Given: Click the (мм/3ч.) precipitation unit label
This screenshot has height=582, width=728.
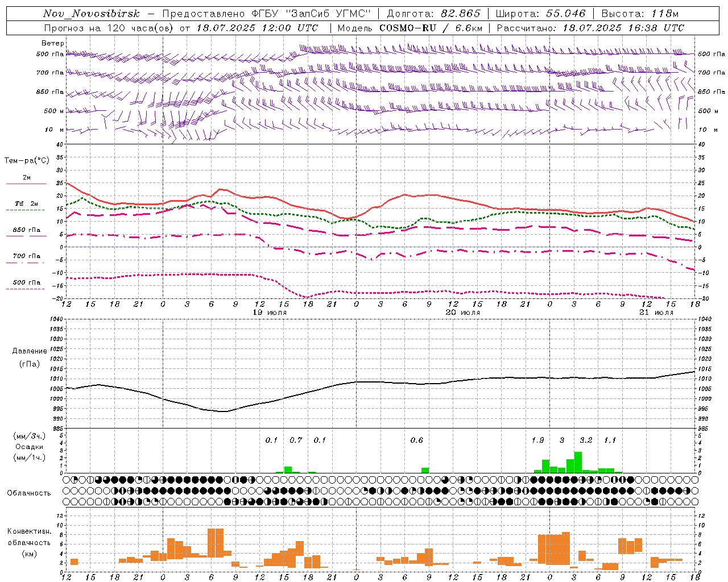Looking at the screenshot, I should 28,436.
